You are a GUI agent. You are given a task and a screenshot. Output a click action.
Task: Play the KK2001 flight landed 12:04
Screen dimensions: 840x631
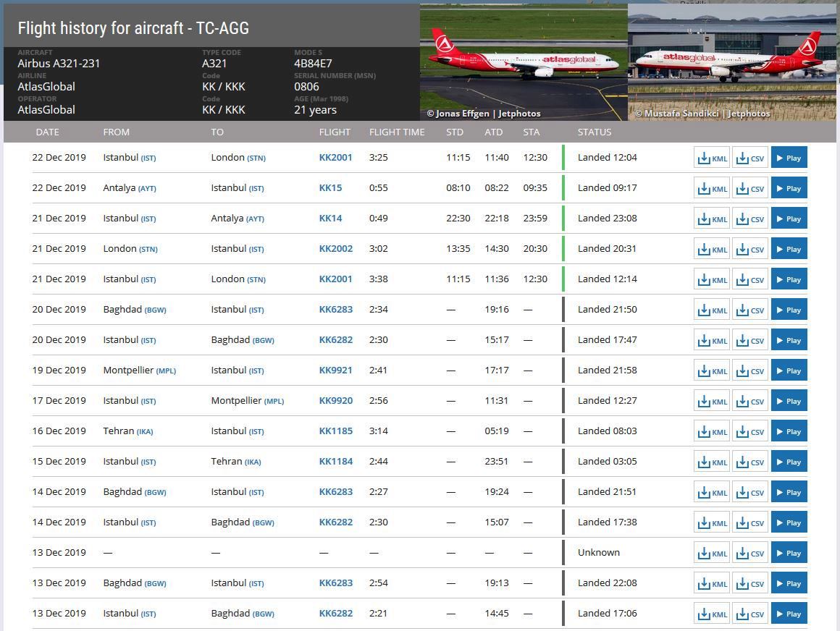pos(789,158)
